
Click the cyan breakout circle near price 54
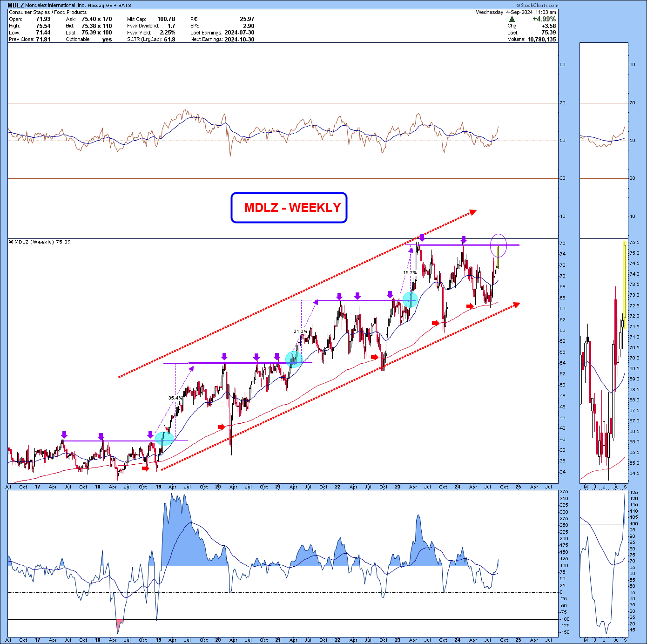tap(294, 358)
